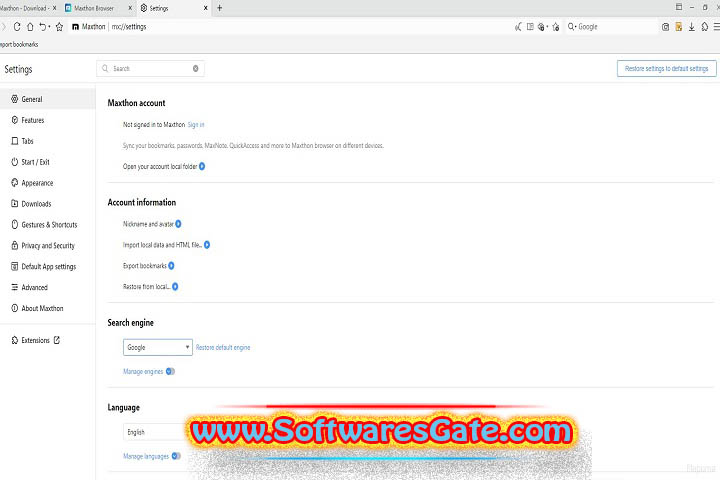
Task: Open reader mode book icon
Action: tap(530, 27)
